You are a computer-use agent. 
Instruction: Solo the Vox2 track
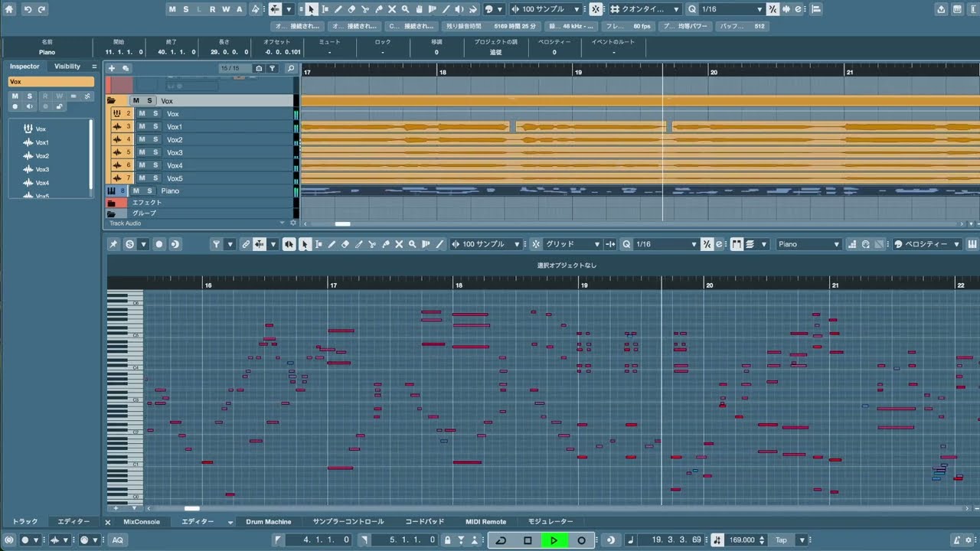click(155, 139)
